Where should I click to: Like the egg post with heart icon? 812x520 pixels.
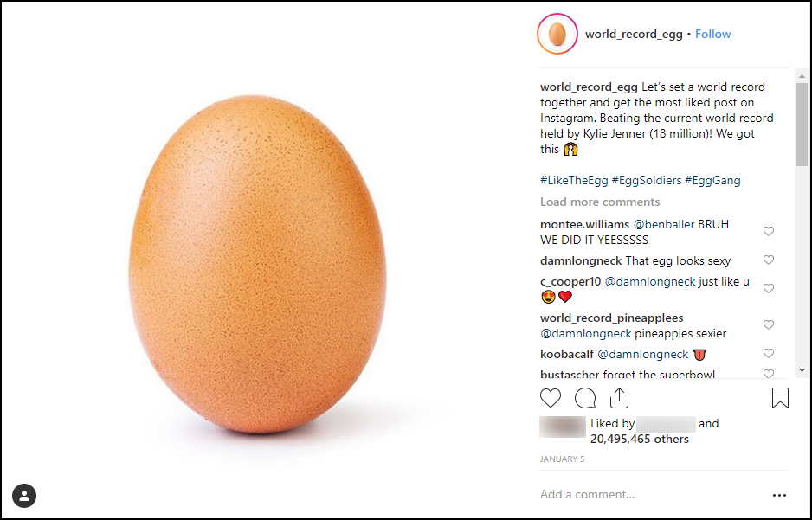pos(551,398)
